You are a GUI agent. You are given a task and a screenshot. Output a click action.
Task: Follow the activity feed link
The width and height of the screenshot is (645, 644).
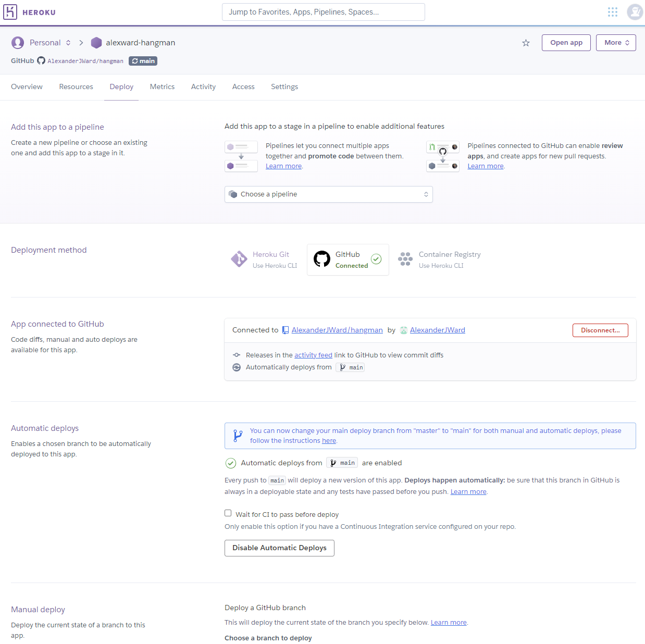tap(313, 355)
